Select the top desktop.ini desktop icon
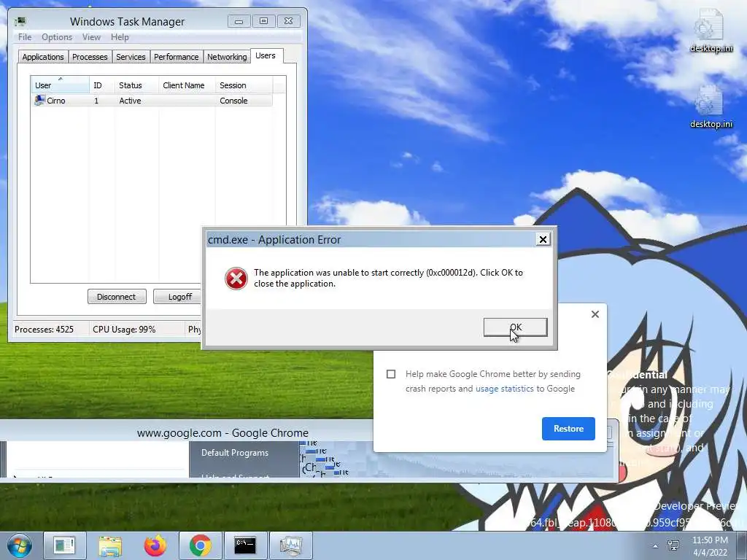The height and width of the screenshot is (560, 747). (x=711, y=31)
